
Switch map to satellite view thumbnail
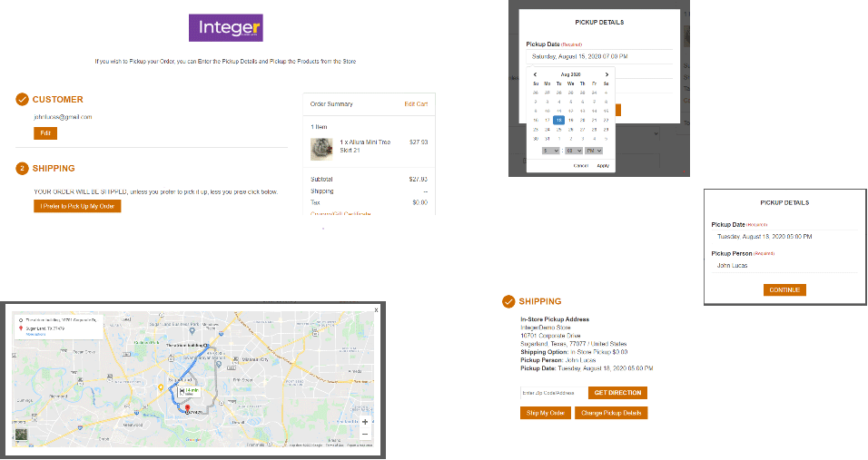tap(20, 436)
